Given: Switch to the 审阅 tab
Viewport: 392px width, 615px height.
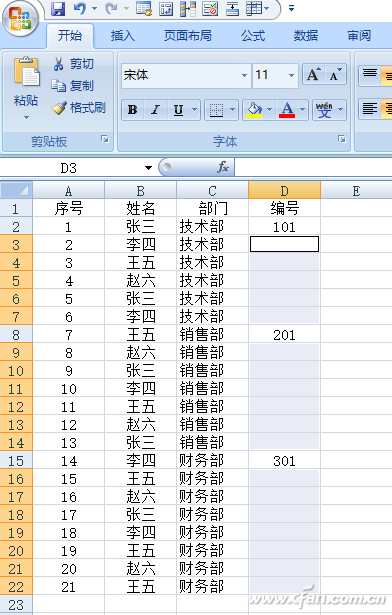Looking at the screenshot, I should pos(359,36).
